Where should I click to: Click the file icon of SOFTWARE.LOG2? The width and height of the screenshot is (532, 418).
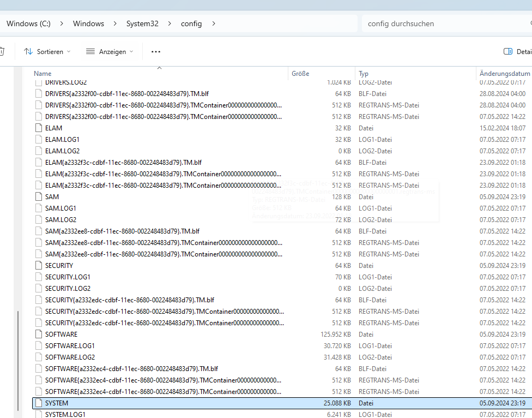39,357
